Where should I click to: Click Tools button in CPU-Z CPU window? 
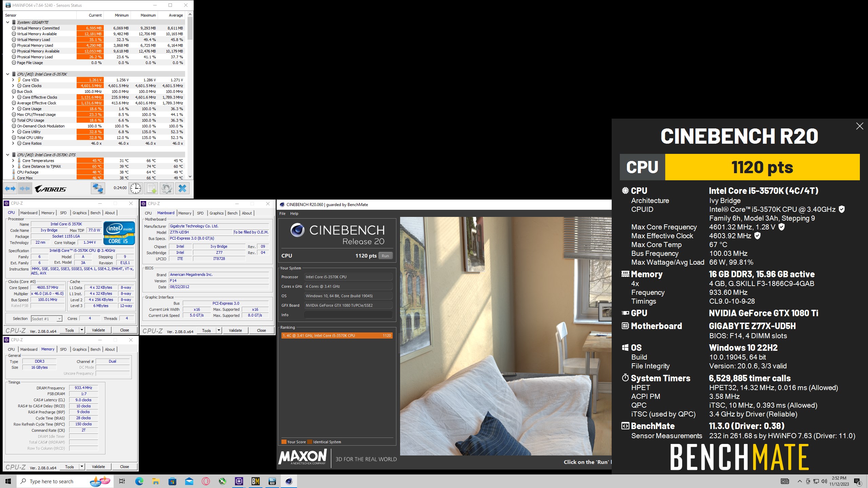tap(70, 330)
